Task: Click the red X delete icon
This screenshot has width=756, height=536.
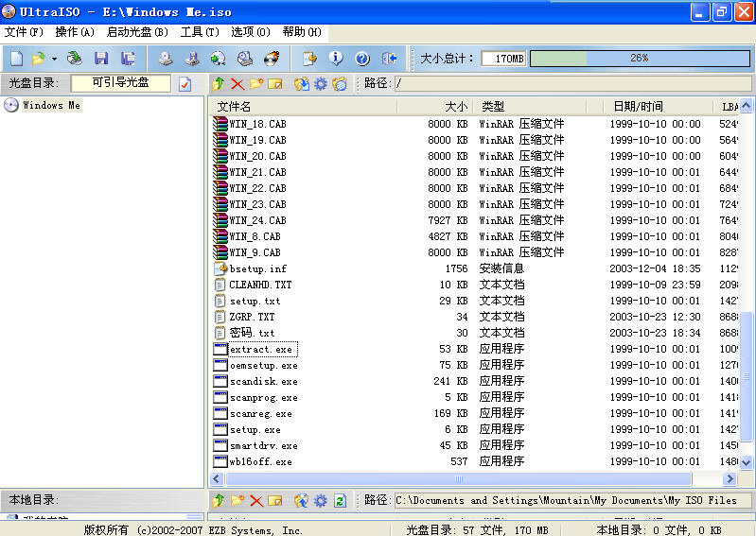Action: 237,84
